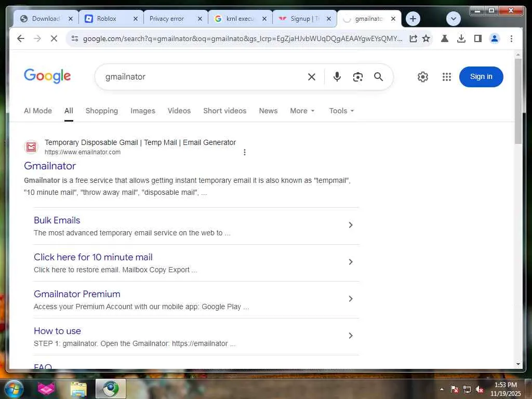Viewport: 532px width, 399px height.
Task: Toggle the side panel icon
Action: pos(478,38)
